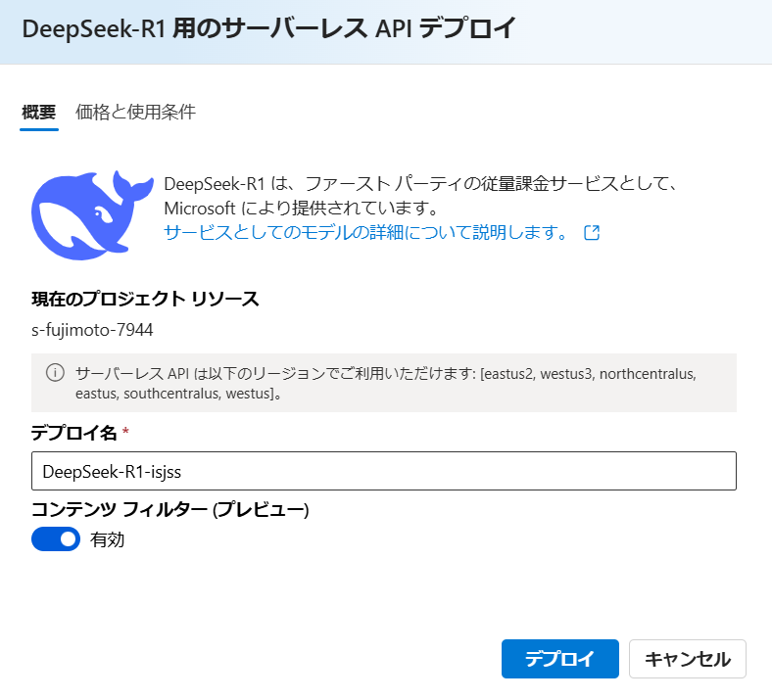Open the 価格と使用条件 tab
This screenshot has width=772, height=700.
135,113
